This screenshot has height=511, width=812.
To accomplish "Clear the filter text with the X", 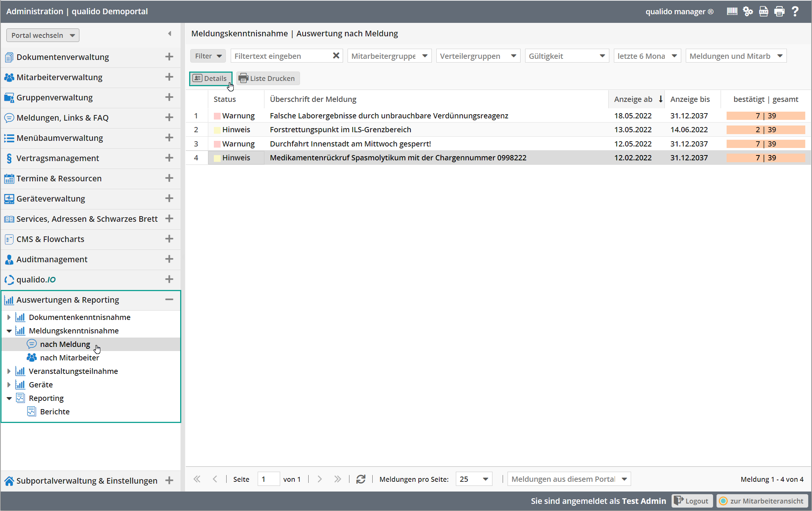I will [x=336, y=56].
